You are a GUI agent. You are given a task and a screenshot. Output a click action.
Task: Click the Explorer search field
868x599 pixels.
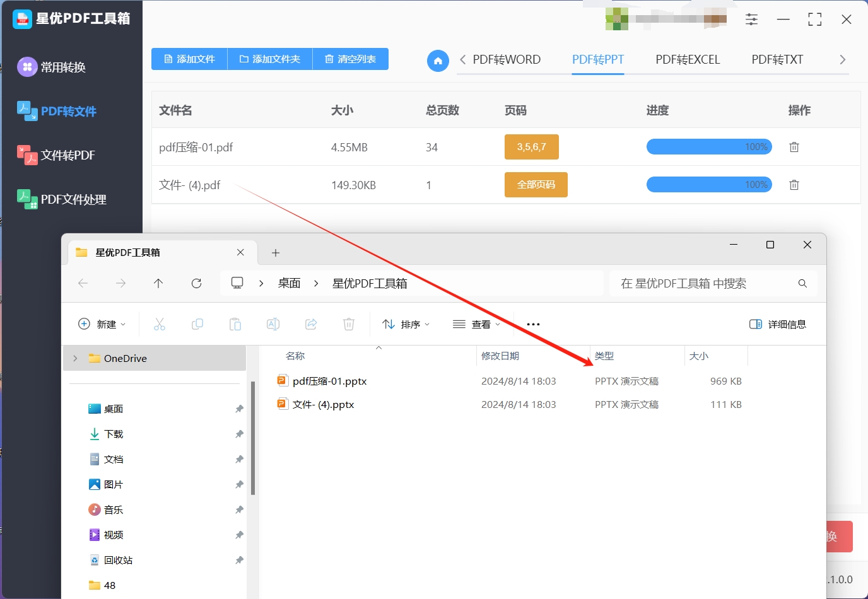tap(713, 283)
